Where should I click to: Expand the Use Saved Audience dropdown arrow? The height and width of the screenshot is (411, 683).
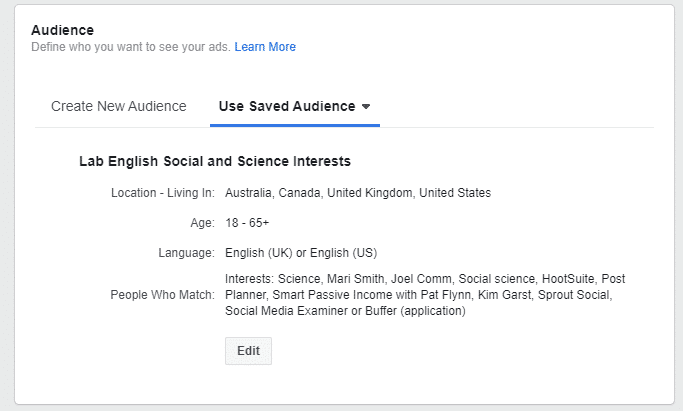tap(366, 107)
